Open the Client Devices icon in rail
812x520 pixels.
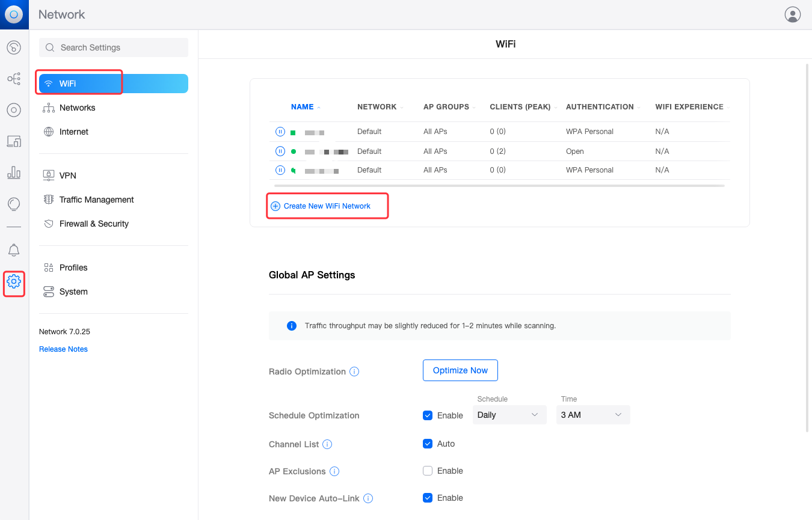coord(14,141)
